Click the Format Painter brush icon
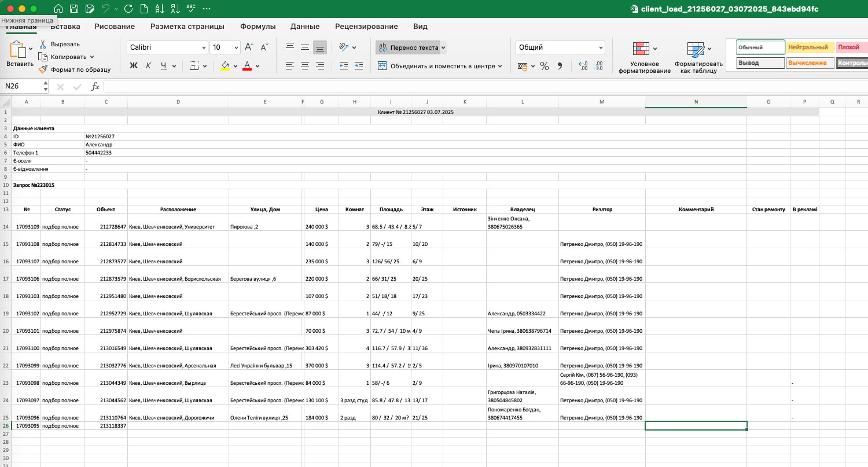Screen dimensions: 868x467 tap(43, 69)
